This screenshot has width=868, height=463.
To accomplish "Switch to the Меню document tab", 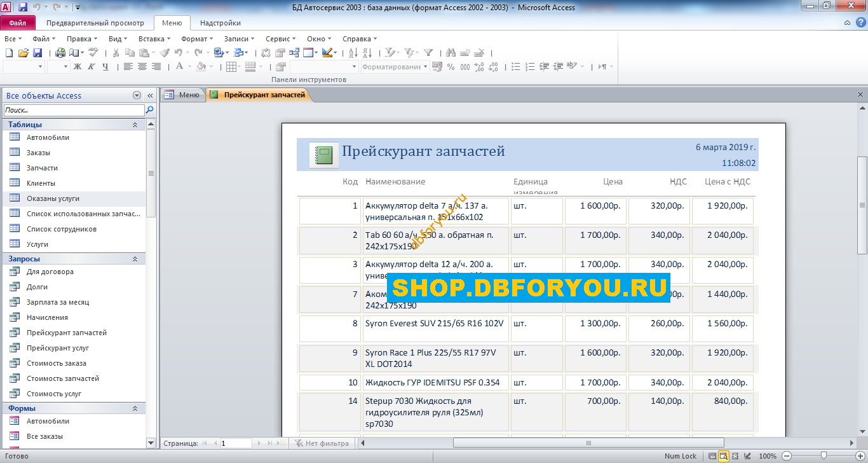I will (182, 95).
